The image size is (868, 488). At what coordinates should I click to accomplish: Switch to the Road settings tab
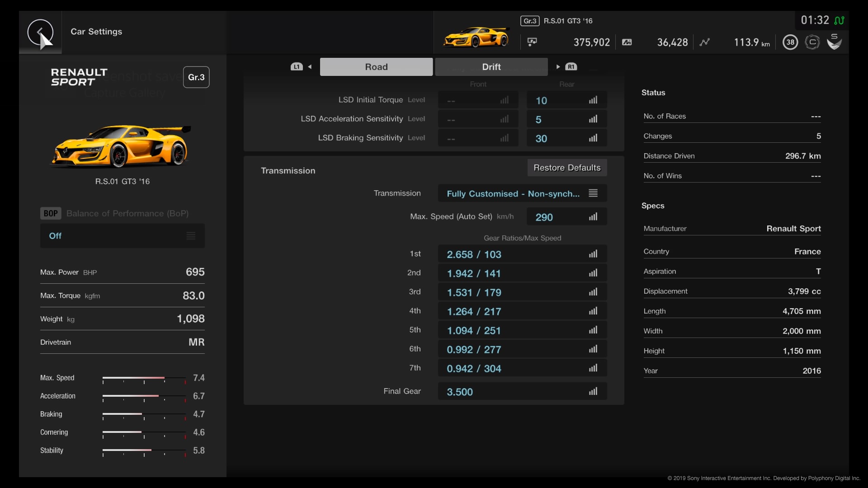click(x=376, y=67)
